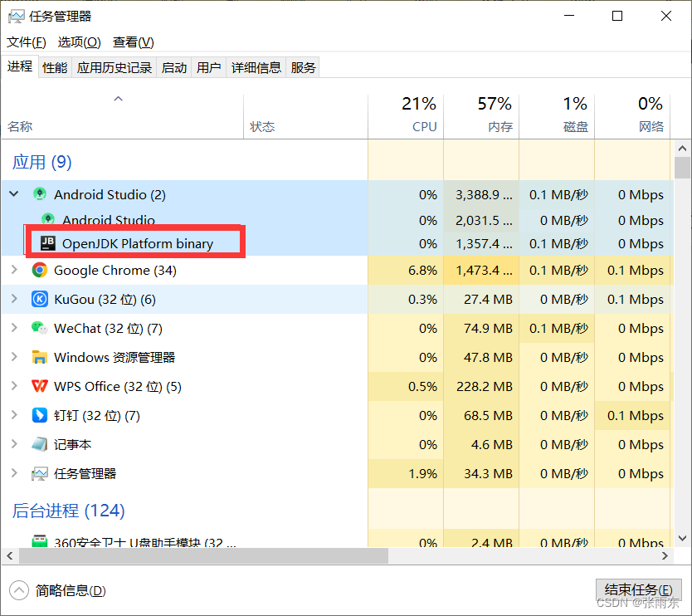Select the 钉钉 (32 位) (7) row
Viewport: 692px width, 616px height.
338,416
